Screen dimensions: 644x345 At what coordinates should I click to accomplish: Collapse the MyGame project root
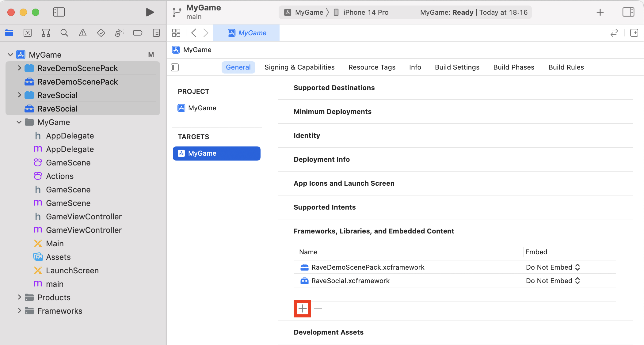point(10,55)
